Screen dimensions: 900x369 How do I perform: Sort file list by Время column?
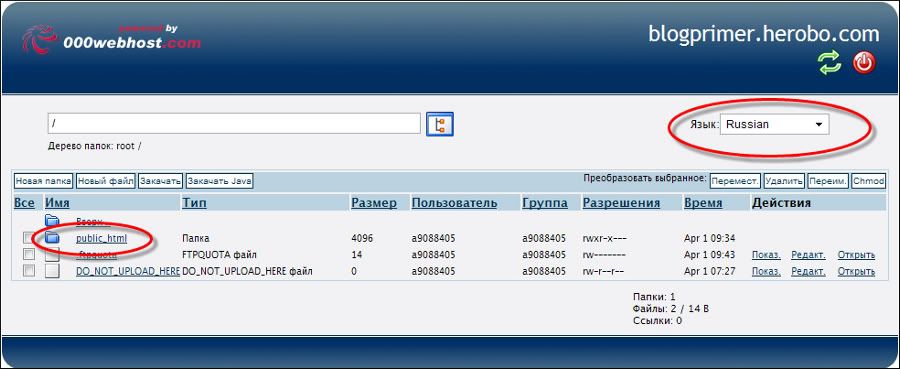coord(703,203)
